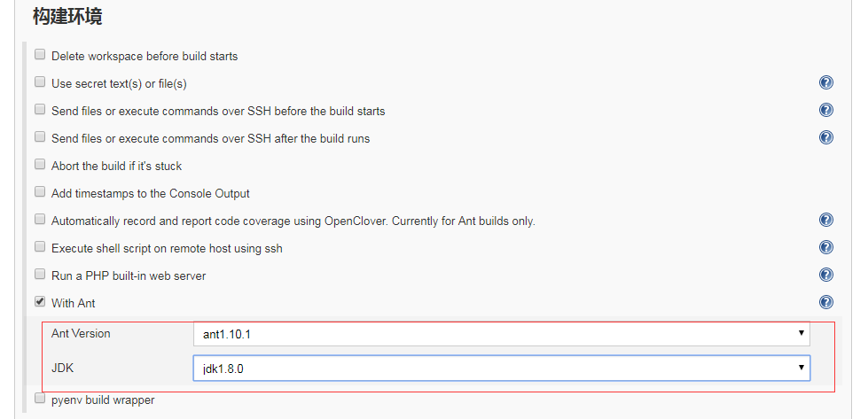Image resolution: width=868 pixels, height=419 pixels.
Task: Show help for SSH before the build starts
Action: [x=826, y=111]
